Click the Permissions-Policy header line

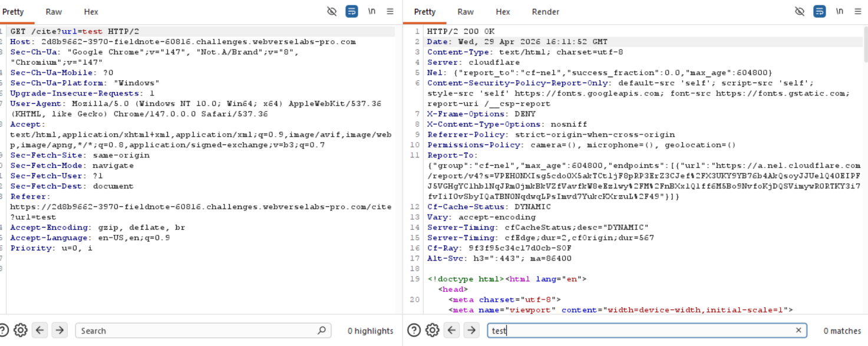(x=582, y=145)
